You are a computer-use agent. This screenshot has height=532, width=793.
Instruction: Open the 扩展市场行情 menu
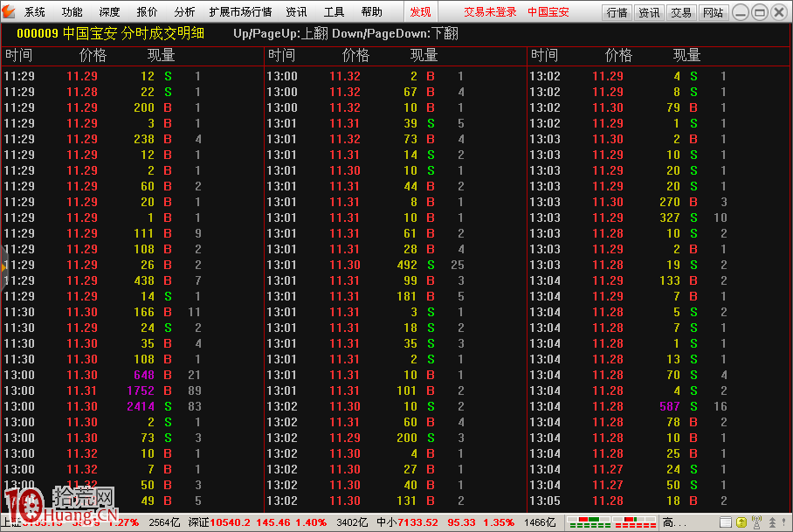click(x=240, y=12)
